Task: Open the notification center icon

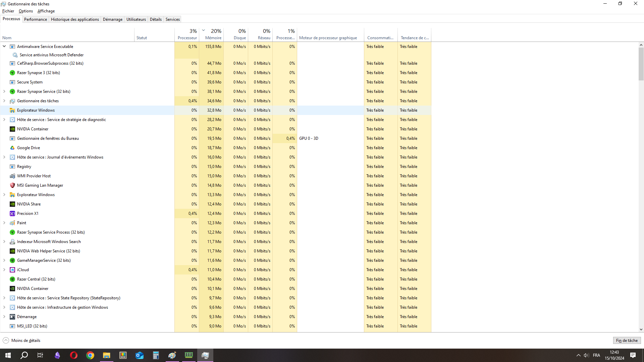Action: point(633,355)
